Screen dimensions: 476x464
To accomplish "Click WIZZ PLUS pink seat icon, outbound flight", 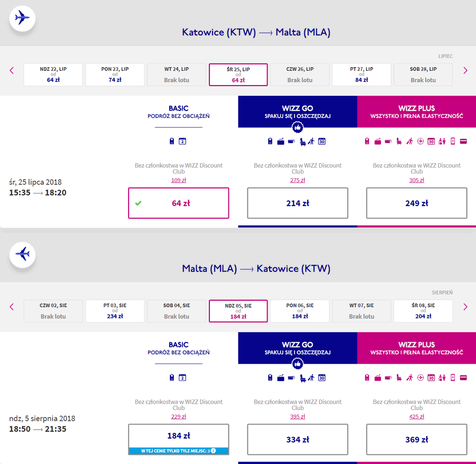I will pyautogui.click(x=399, y=141).
